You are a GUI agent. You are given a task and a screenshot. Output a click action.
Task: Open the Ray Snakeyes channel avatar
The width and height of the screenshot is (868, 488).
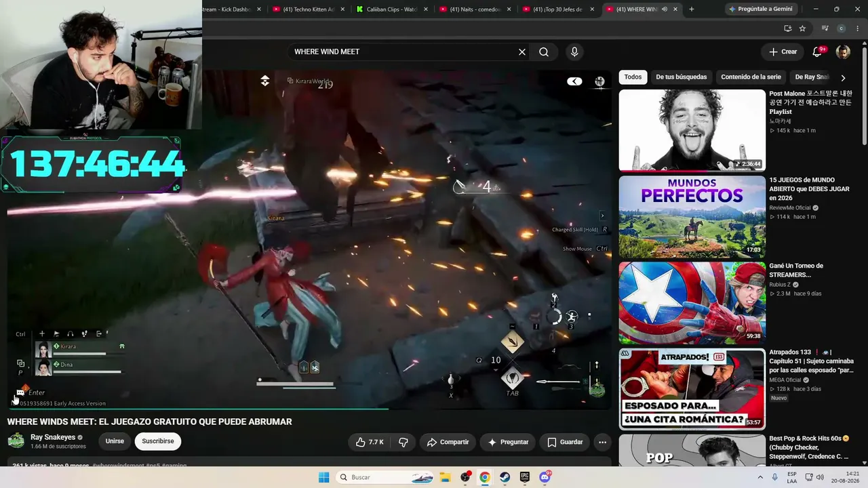click(16, 441)
